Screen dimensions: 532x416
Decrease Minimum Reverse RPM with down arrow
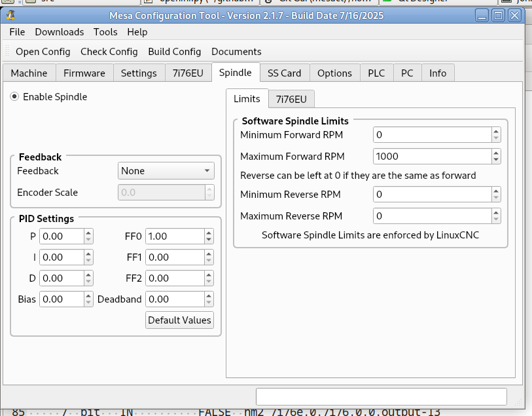click(x=496, y=198)
